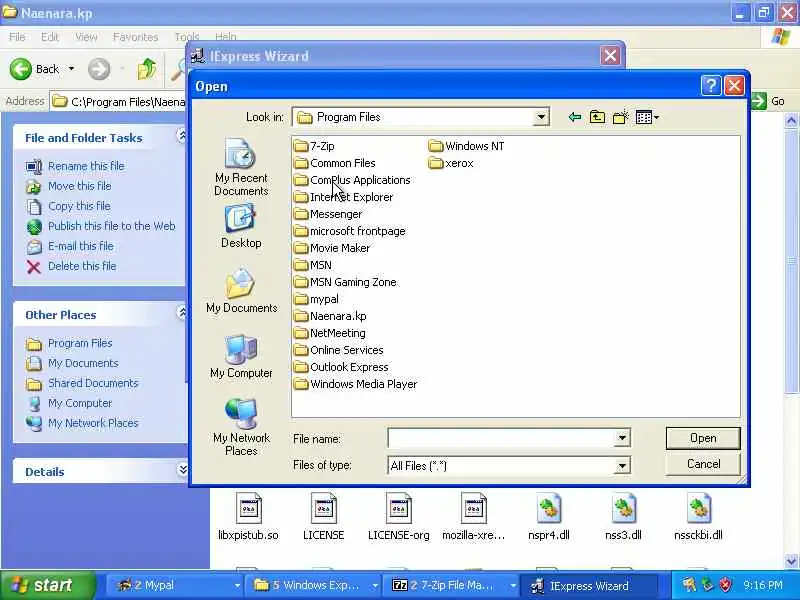
Task: Select the Windows Media Player folder
Action: [356, 384]
